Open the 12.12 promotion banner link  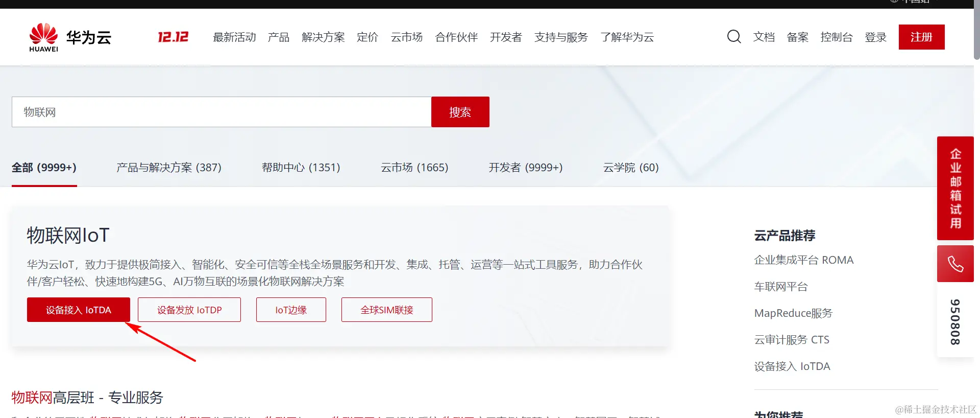(x=173, y=37)
